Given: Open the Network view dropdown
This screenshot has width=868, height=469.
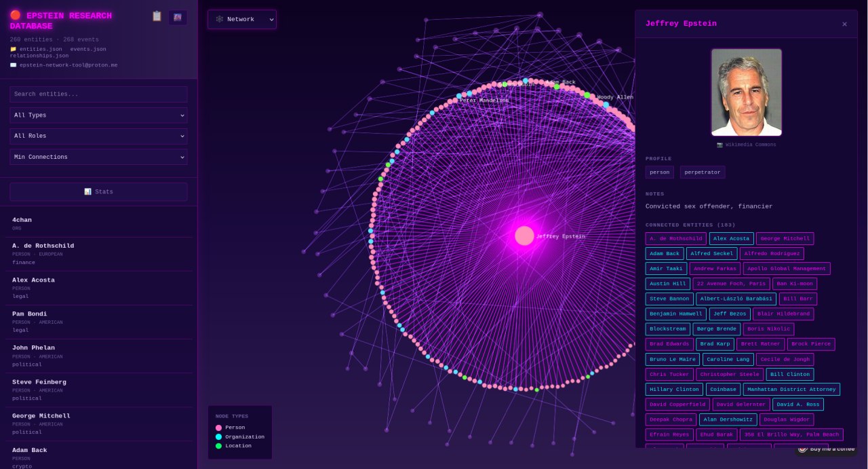Looking at the screenshot, I should [242, 19].
